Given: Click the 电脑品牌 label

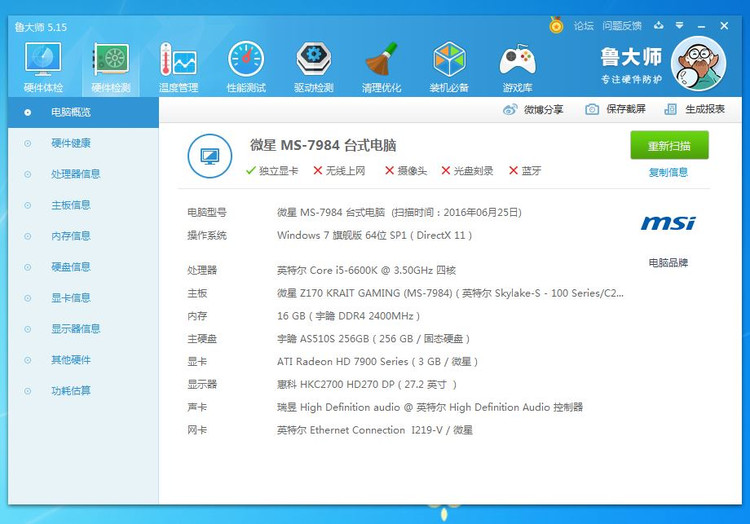Looking at the screenshot, I should 668,262.
